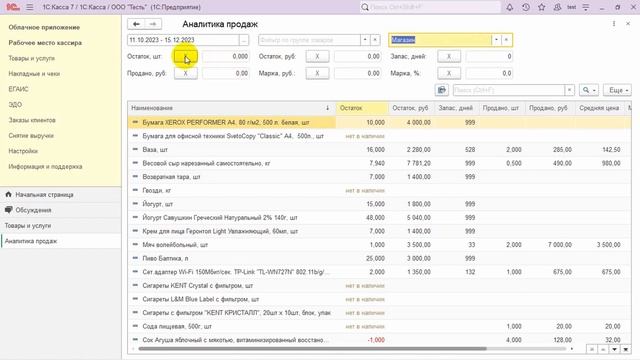Clear the table search field
This screenshot has width=640, height=360.
pyautogui.click(x=569, y=90)
